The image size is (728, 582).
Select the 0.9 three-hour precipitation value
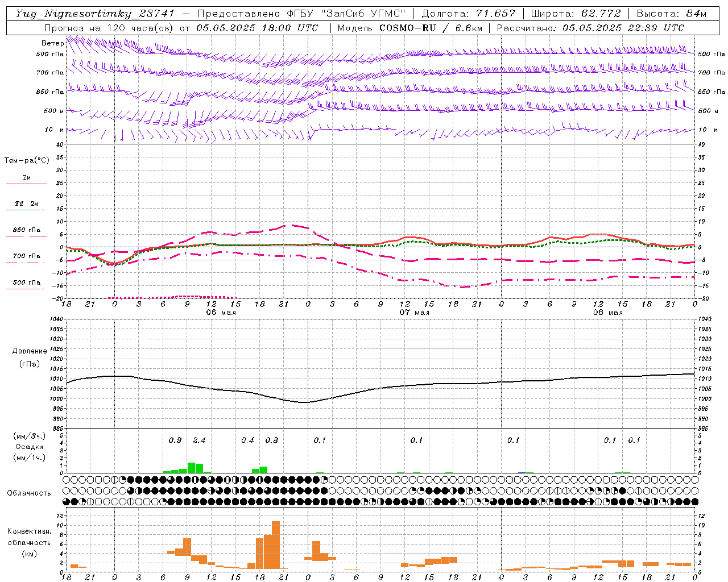coord(175,440)
